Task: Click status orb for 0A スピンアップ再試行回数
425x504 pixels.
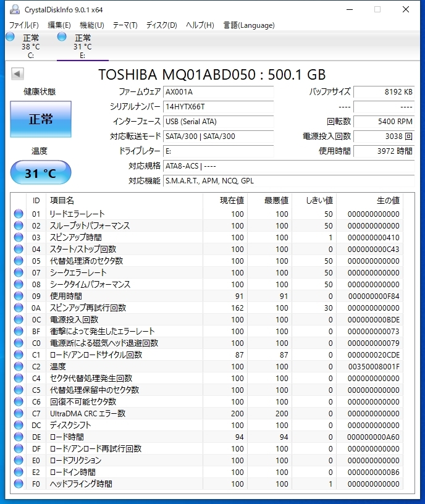Action: click(19, 308)
